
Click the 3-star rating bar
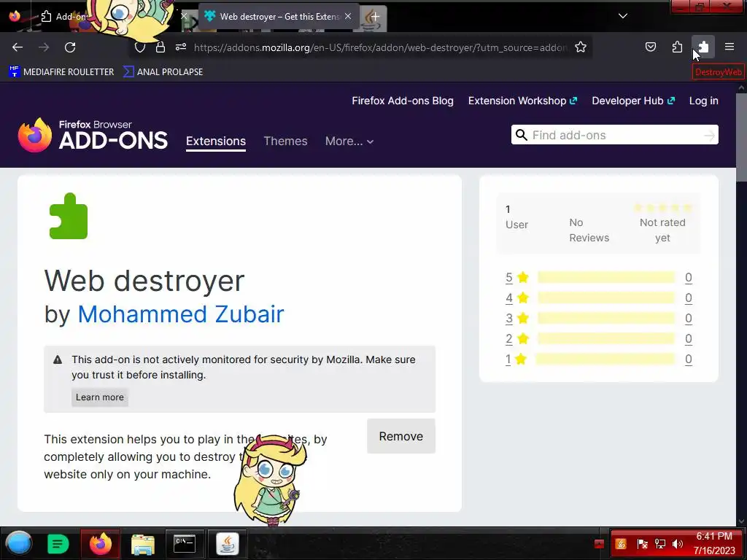point(606,319)
